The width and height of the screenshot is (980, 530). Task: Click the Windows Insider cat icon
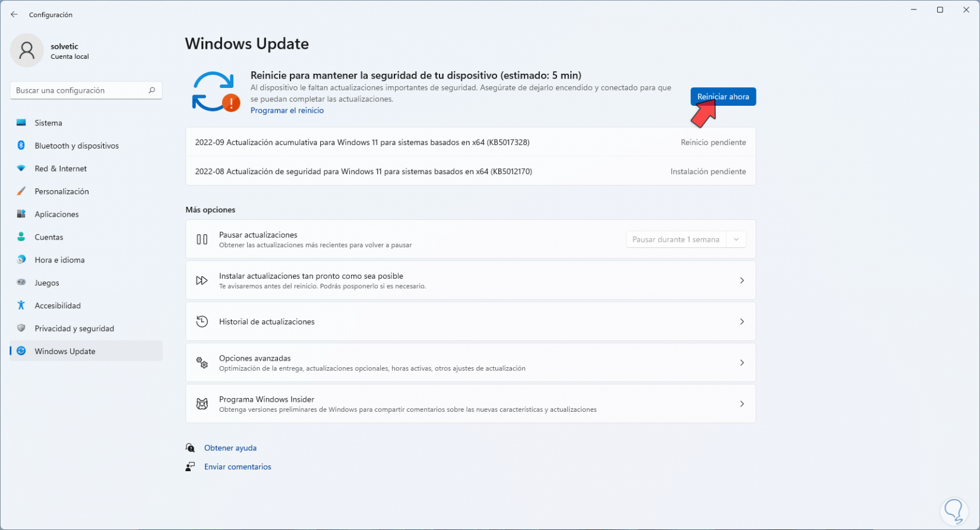[202, 404]
